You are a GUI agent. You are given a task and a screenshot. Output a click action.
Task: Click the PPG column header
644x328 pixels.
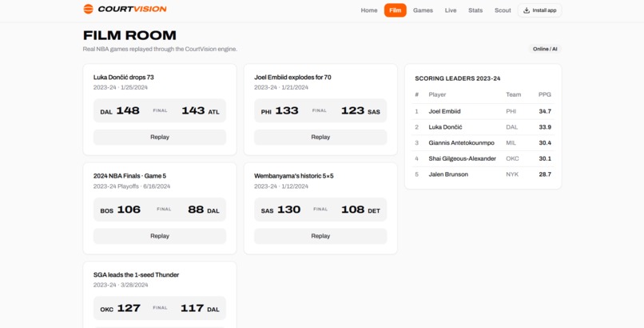pos(545,94)
